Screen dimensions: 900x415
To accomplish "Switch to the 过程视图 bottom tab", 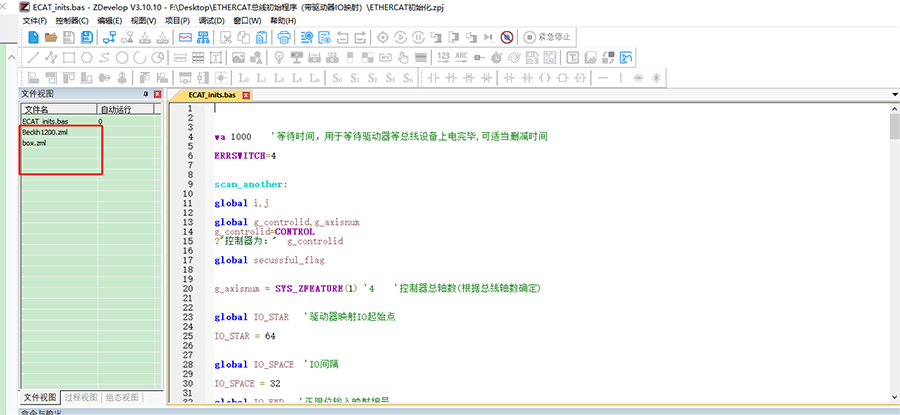I will pyautogui.click(x=81, y=397).
